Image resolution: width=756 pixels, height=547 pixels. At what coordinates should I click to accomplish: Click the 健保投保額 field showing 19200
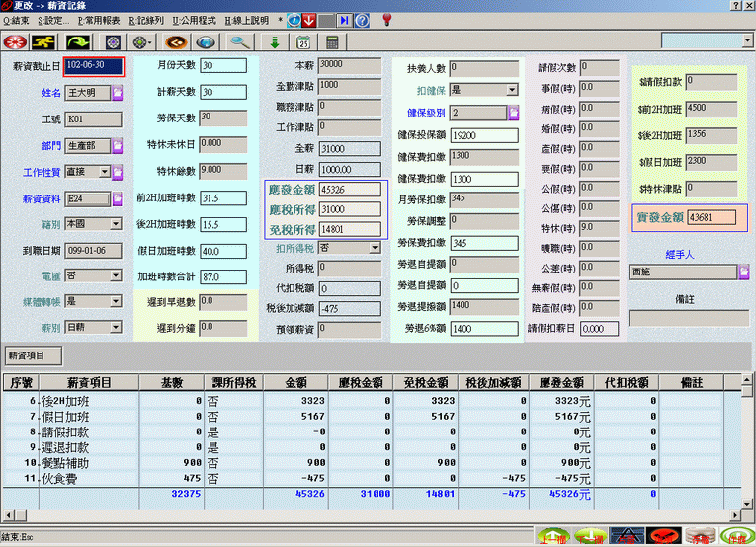pyautogui.click(x=484, y=136)
